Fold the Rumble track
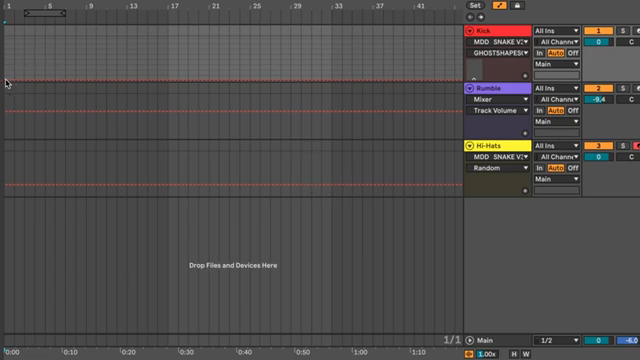The height and width of the screenshot is (360, 640). [470, 88]
